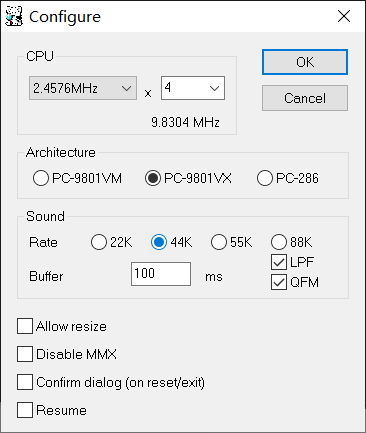Open the 2.4576MHz base clock dropdown
This screenshot has width=366, height=433.
[83, 88]
